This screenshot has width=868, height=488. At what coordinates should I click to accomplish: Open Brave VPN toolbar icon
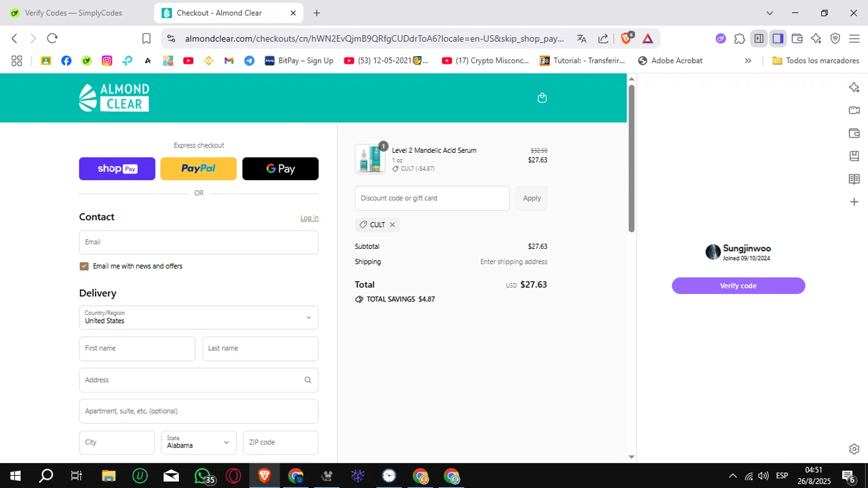pos(835,39)
